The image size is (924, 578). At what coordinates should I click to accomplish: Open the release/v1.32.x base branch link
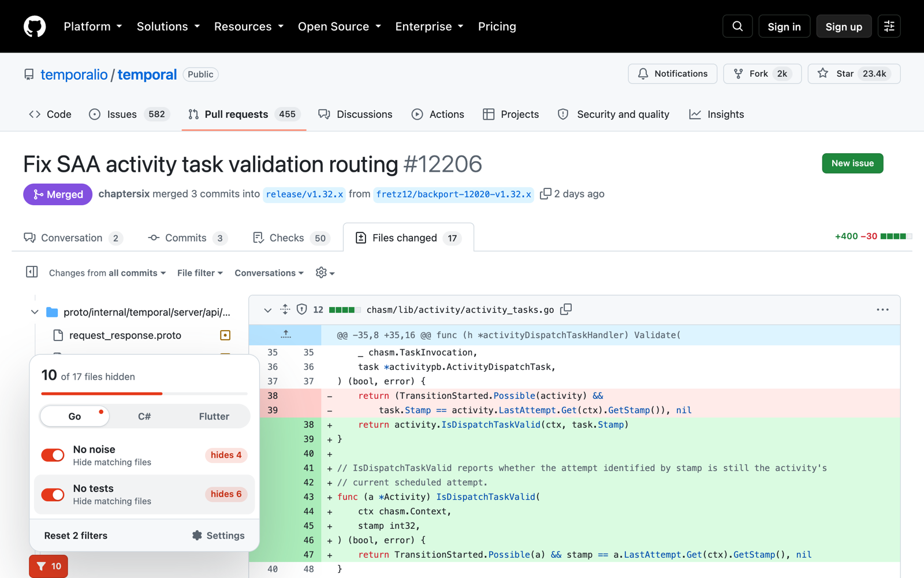(x=304, y=194)
